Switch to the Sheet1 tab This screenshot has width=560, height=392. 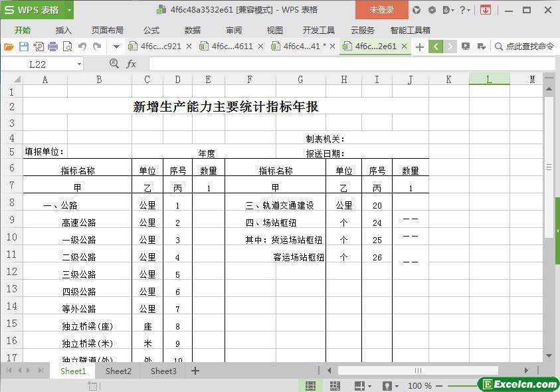[x=73, y=371]
